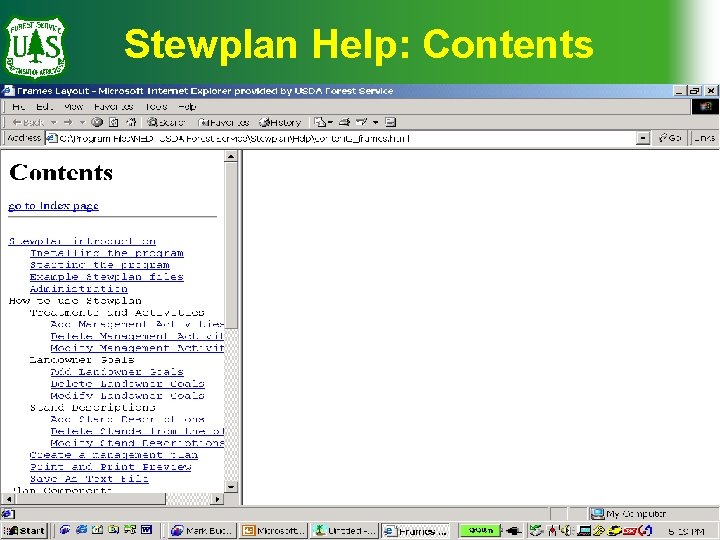
Task: Open Edit button dropdown arrow
Action: [x=375, y=122]
